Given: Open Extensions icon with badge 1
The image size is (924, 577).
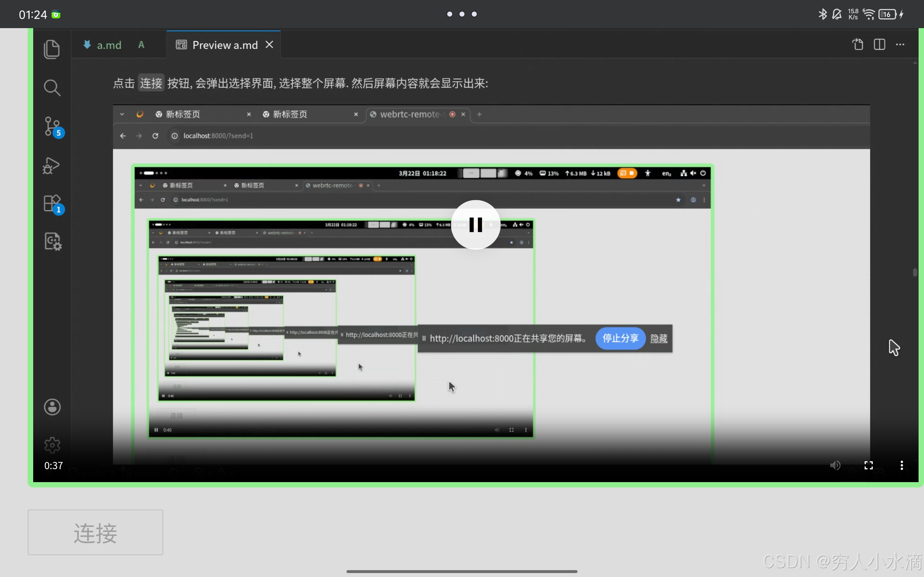Looking at the screenshot, I should pyautogui.click(x=52, y=204).
